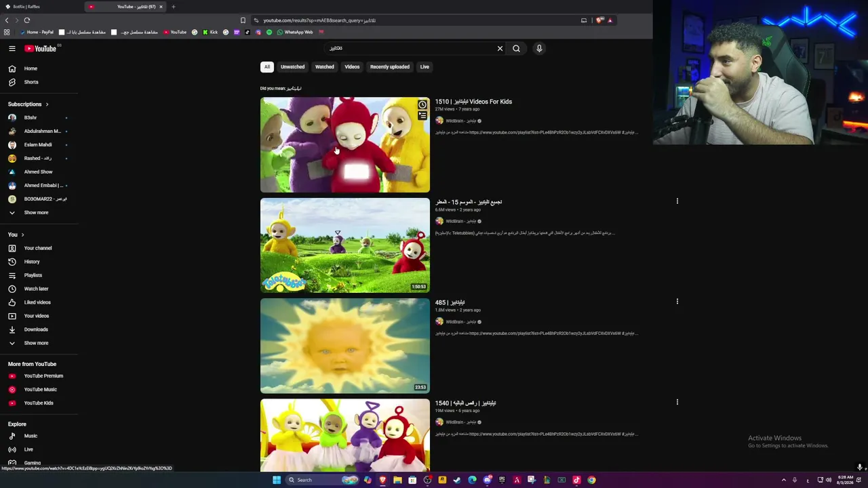Click the 'Did you mean' suggestion

click(x=294, y=88)
